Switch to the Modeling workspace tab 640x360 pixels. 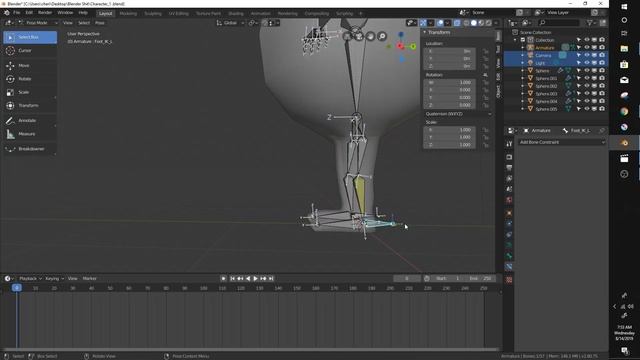128,13
